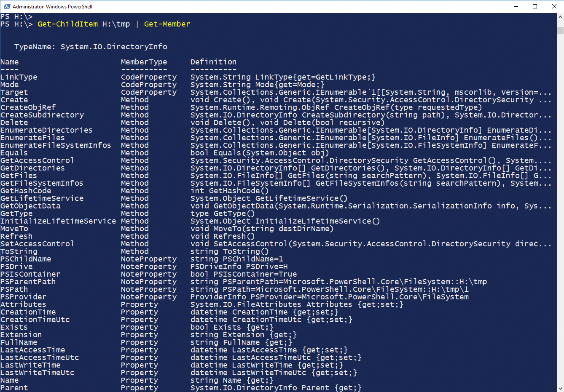Close the PowerShell window
The width and height of the screenshot is (564, 392).
554,6
